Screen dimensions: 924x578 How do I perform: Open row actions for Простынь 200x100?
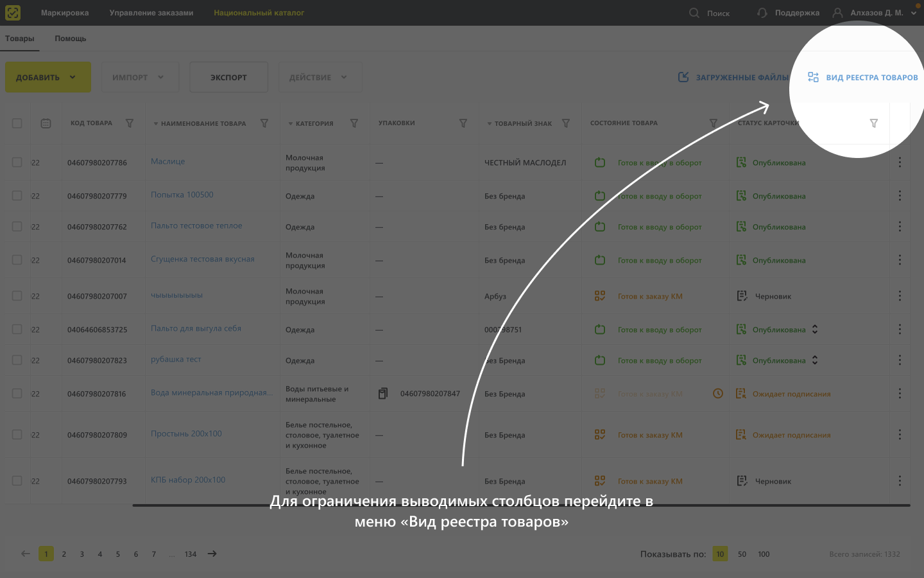click(900, 435)
